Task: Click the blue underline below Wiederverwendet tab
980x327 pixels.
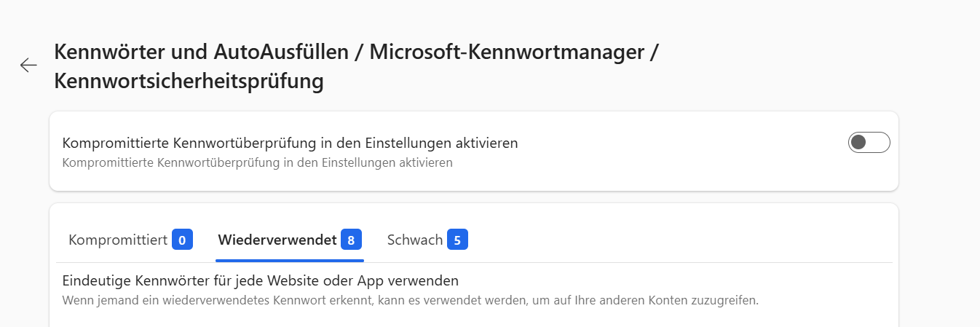Action: tap(289, 259)
